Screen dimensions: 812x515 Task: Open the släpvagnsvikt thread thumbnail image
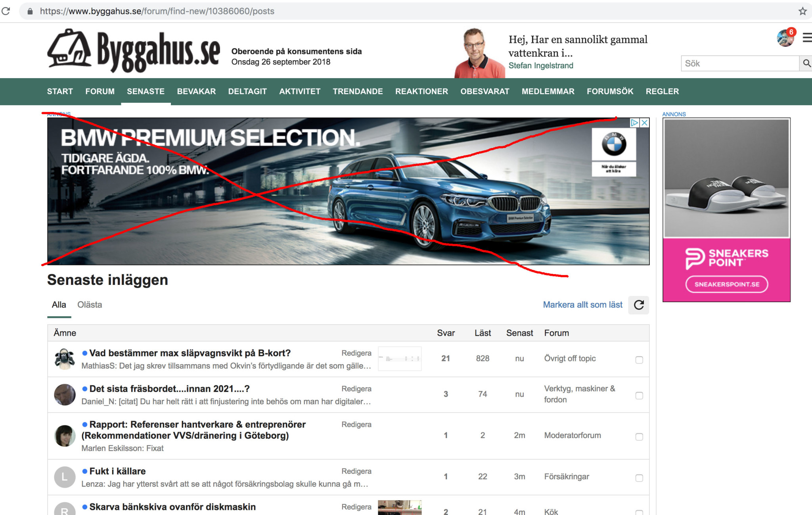coord(400,359)
